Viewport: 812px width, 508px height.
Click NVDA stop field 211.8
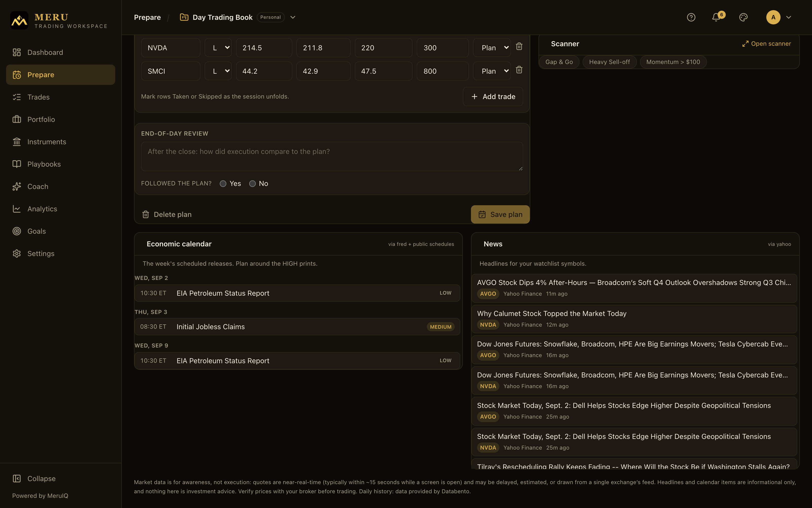[x=323, y=48]
